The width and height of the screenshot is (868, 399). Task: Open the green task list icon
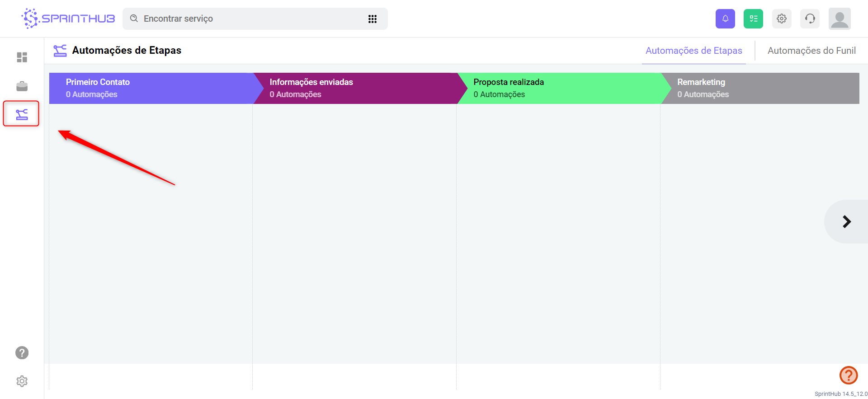pos(753,19)
